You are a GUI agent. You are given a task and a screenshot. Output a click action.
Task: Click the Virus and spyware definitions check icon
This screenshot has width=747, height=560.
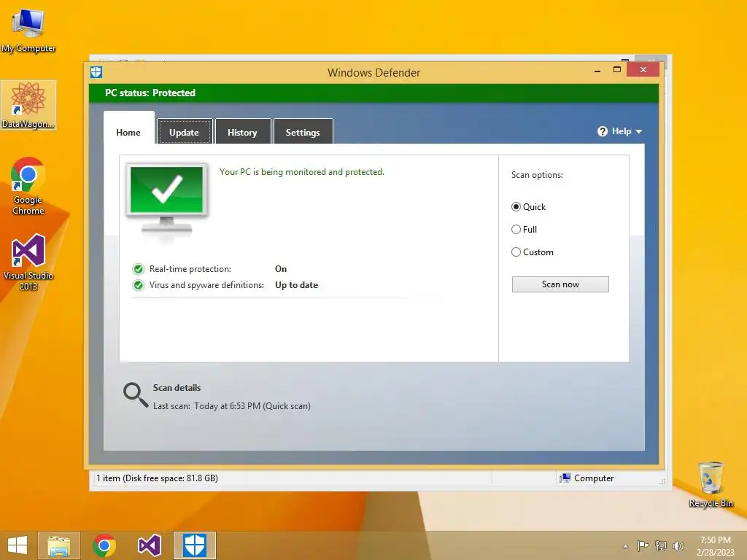click(x=138, y=285)
